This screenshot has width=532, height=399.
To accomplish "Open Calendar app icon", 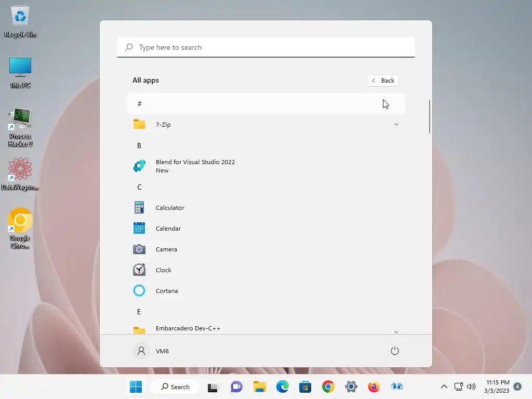I will pos(139,228).
